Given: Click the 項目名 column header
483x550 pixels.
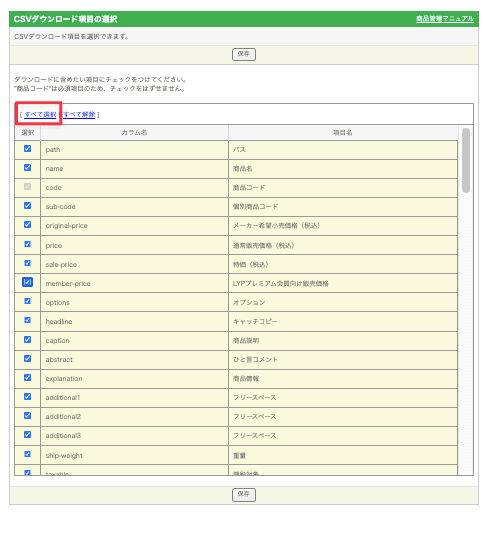Looking at the screenshot, I should [343, 133].
